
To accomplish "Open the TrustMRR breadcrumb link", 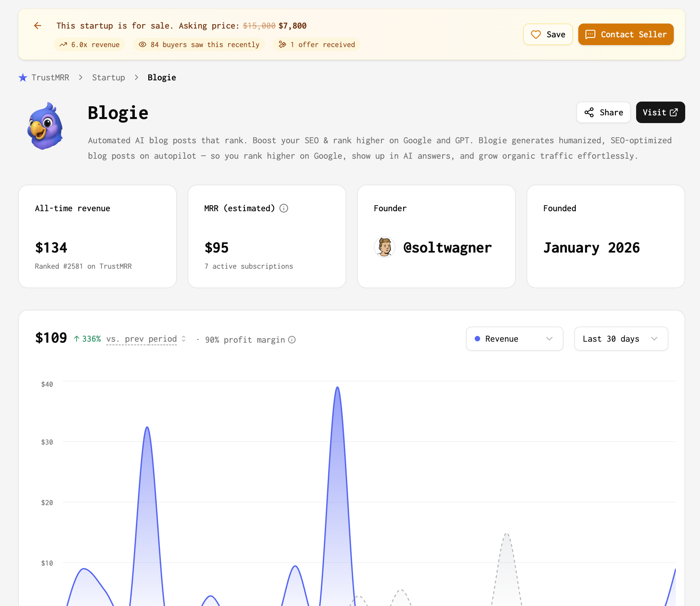I will [x=50, y=78].
